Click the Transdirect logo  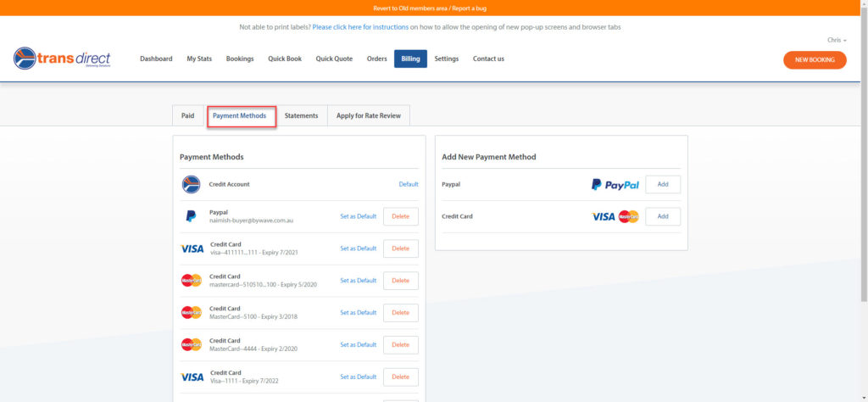tap(62, 59)
